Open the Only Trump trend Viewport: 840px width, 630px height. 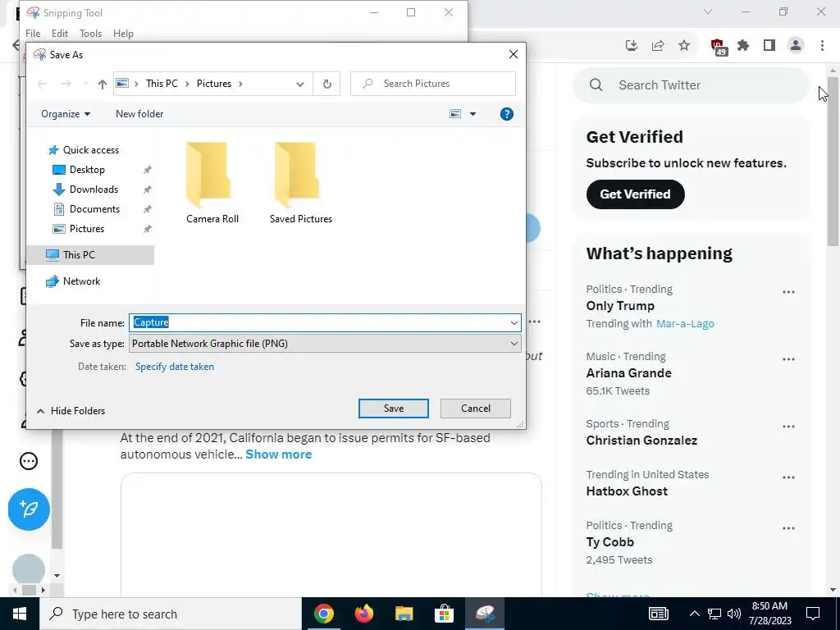pyautogui.click(x=620, y=306)
